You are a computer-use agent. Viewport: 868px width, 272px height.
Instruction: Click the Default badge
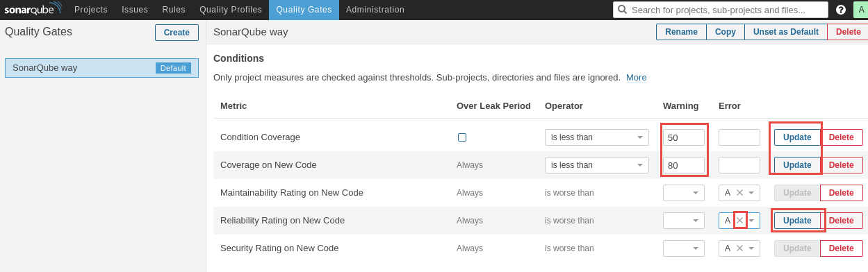173,68
